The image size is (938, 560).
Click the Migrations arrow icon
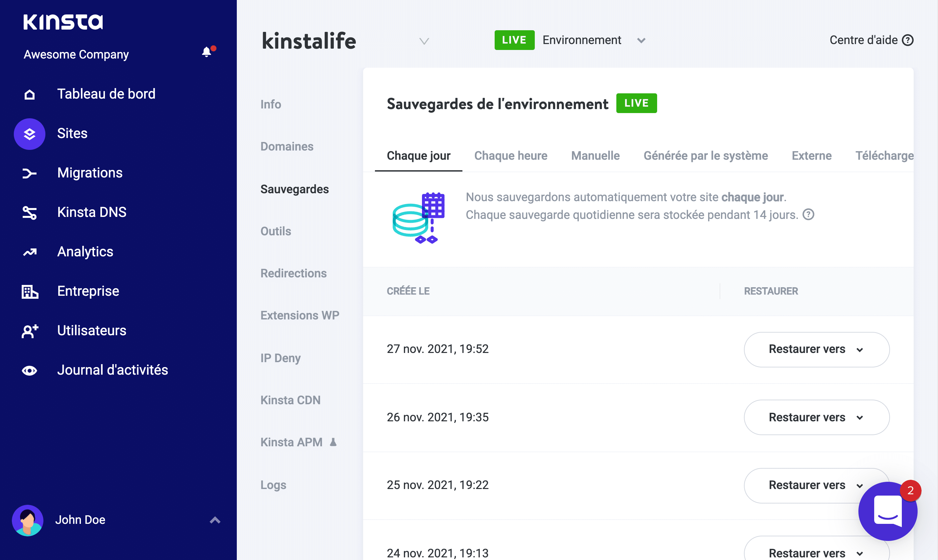point(30,173)
